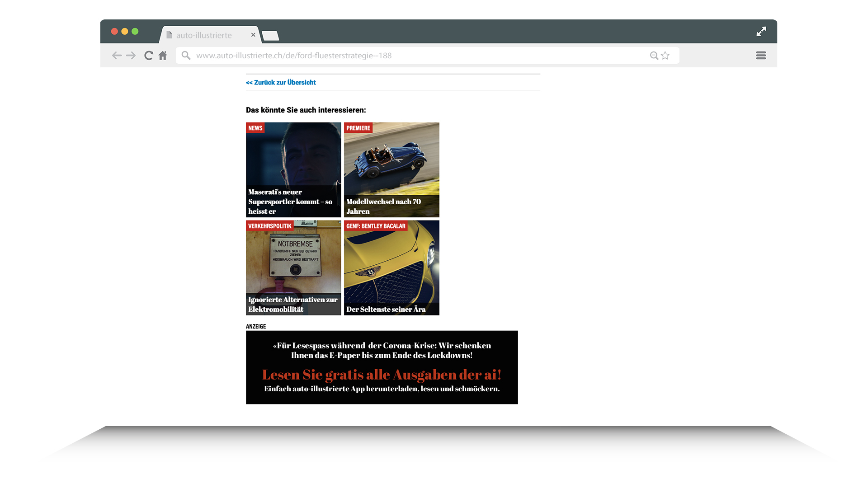The image size is (868, 488).
Task: Click inside the URL address bar
Action: [362, 55]
